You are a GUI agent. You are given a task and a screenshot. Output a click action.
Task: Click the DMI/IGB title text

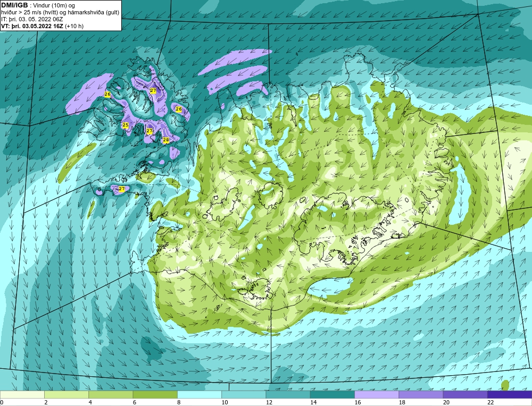click(14, 5)
